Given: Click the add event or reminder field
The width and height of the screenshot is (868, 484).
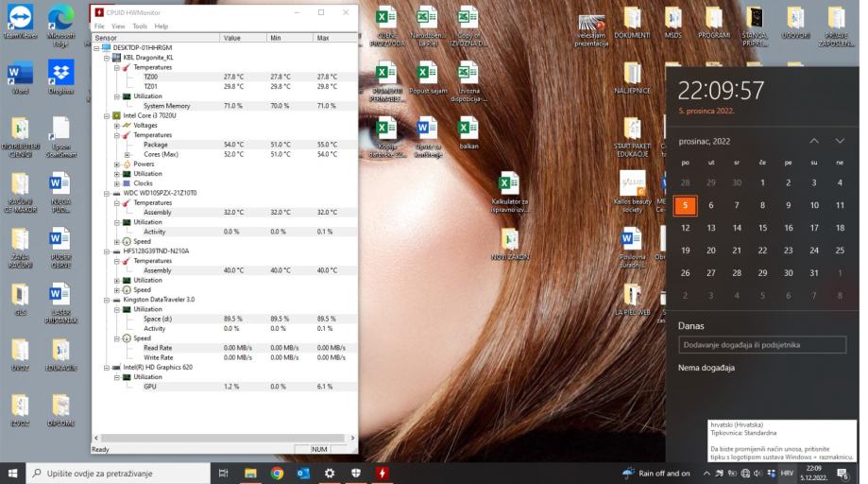Looking at the screenshot, I should pos(762,345).
